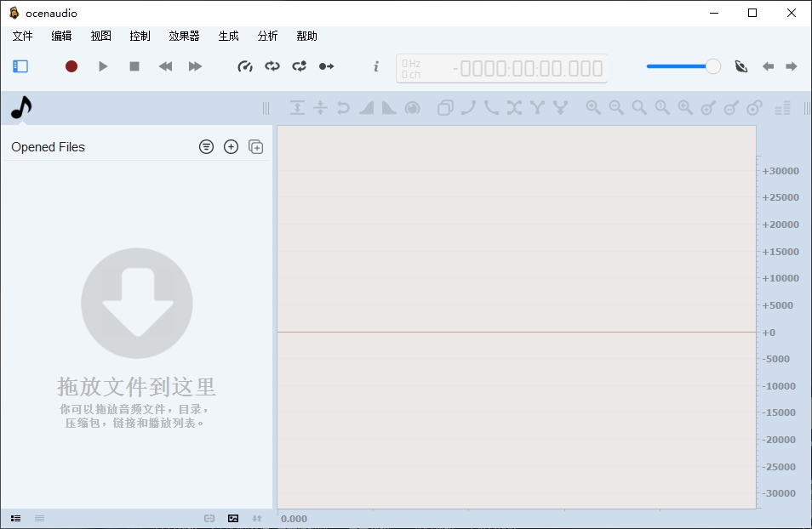This screenshot has height=529, width=812.
Task: Click the filter icon beside Opened Files
Action: pos(206,147)
